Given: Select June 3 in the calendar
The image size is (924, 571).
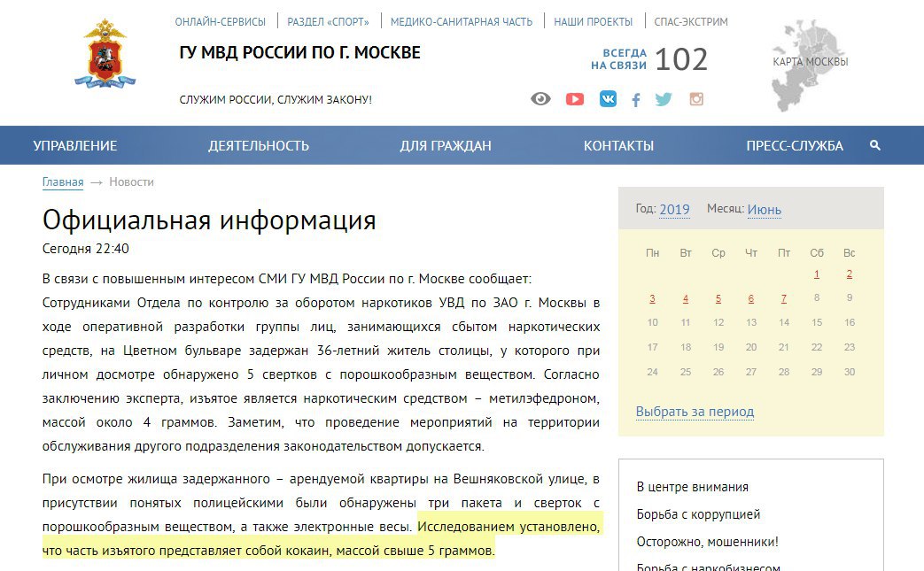Looking at the screenshot, I should 652,298.
